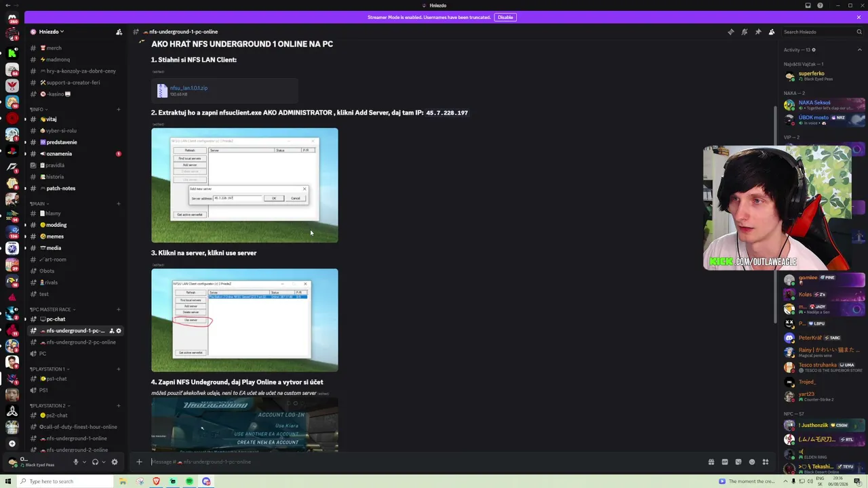Open pinned messages
868x488 pixels.
[x=757, y=32]
